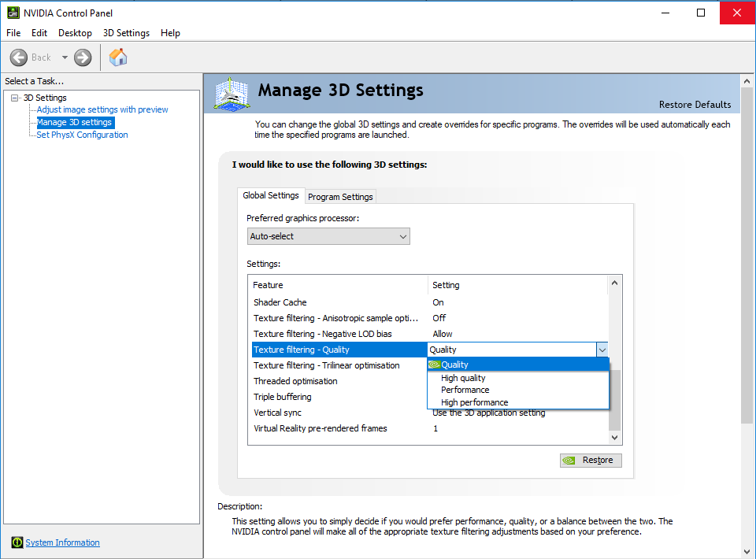Switch to the Program Settings tab
This screenshot has height=559, width=756.
(340, 197)
